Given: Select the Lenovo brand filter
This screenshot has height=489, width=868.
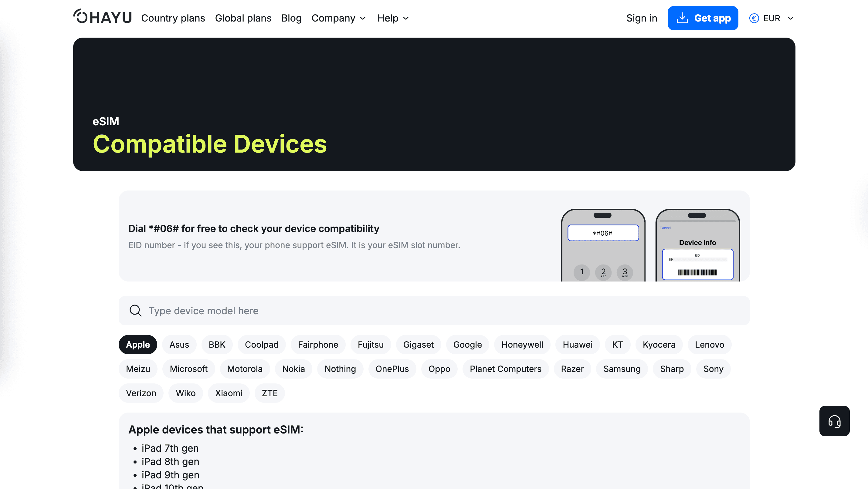Looking at the screenshot, I should 709,345.
